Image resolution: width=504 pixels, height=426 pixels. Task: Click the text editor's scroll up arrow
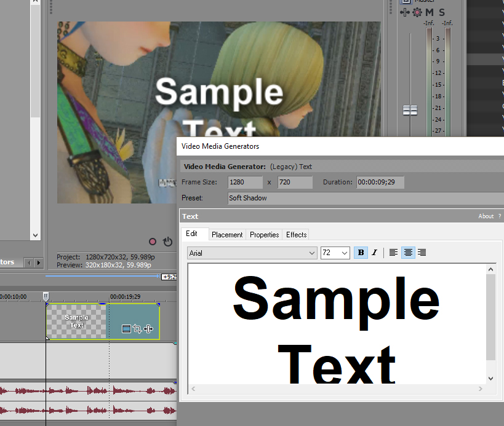(x=490, y=269)
